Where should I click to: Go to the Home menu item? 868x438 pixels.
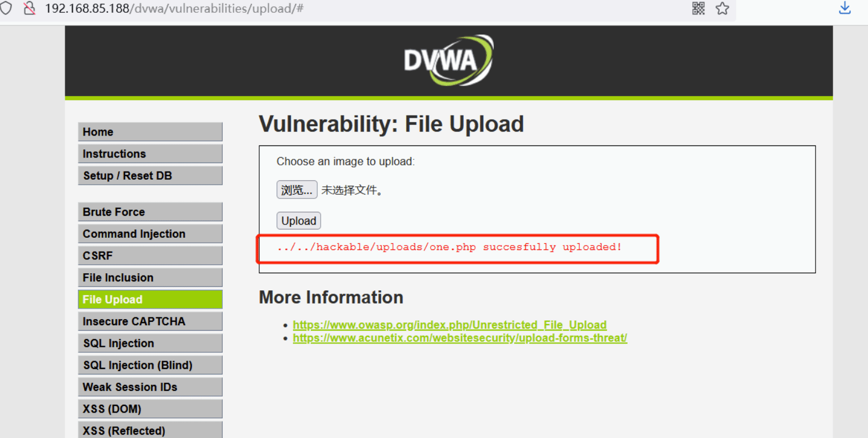[150, 132]
